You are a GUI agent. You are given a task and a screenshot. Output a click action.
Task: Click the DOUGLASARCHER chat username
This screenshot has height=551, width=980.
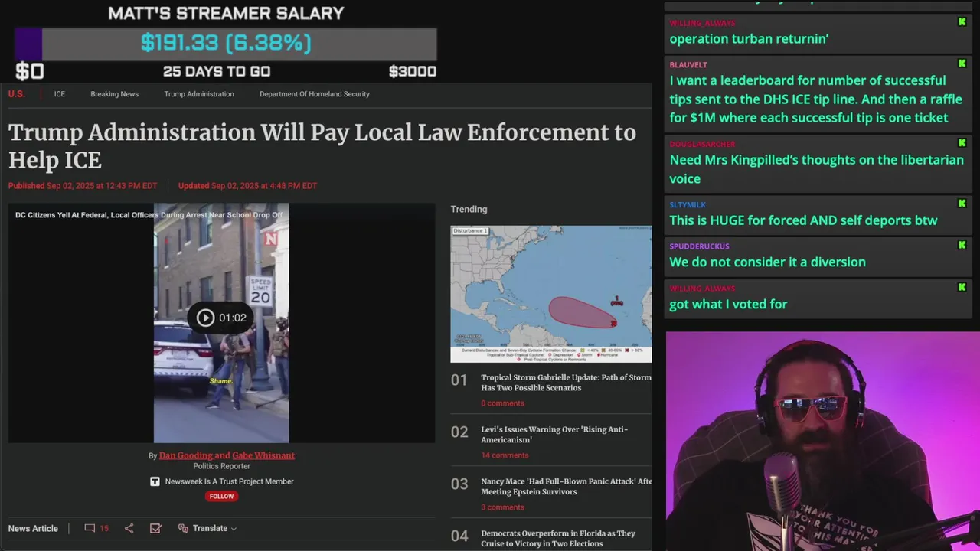click(x=702, y=144)
